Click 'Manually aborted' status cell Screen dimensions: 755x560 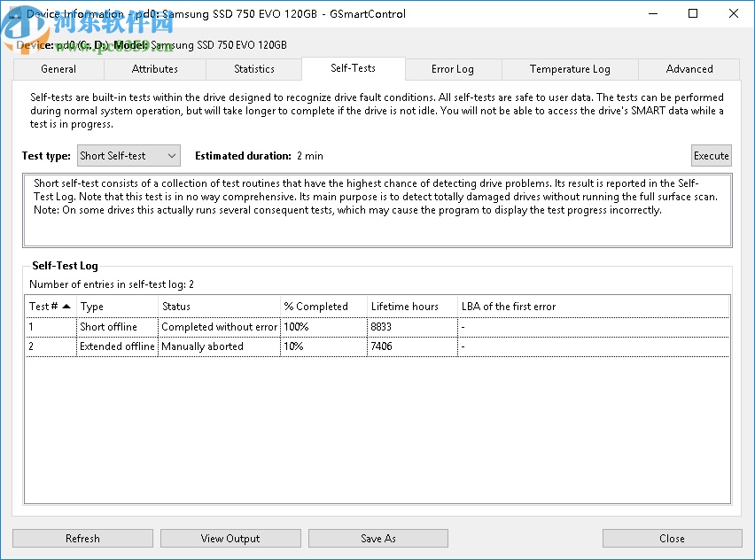[219, 346]
